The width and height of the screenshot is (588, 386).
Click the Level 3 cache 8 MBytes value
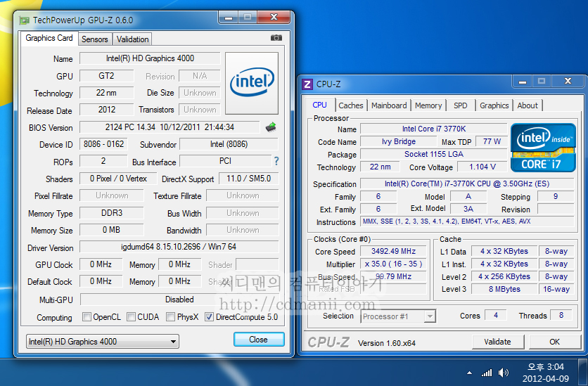click(504, 289)
